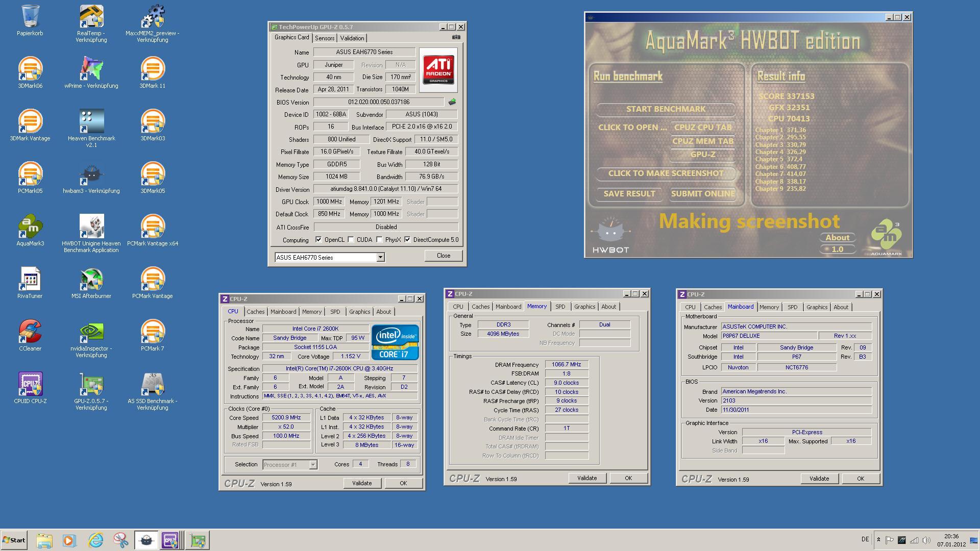
Task: Open Graphics tab in CPU-Z Mainboard window
Action: [x=817, y=307]
